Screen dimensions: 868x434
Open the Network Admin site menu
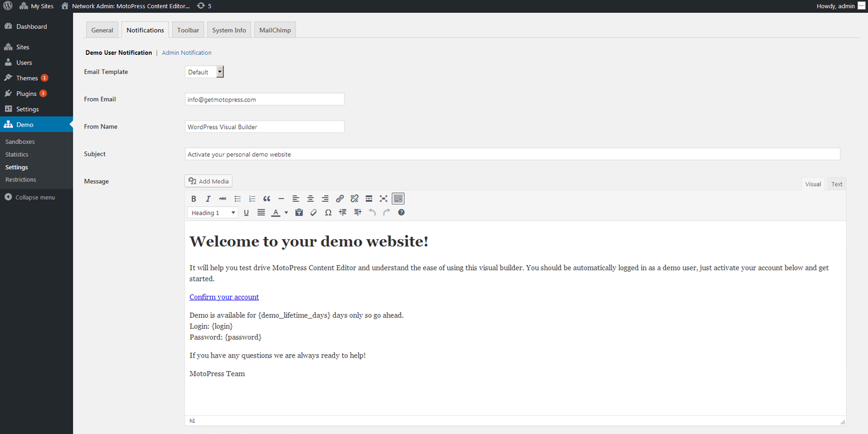(125, 6)
